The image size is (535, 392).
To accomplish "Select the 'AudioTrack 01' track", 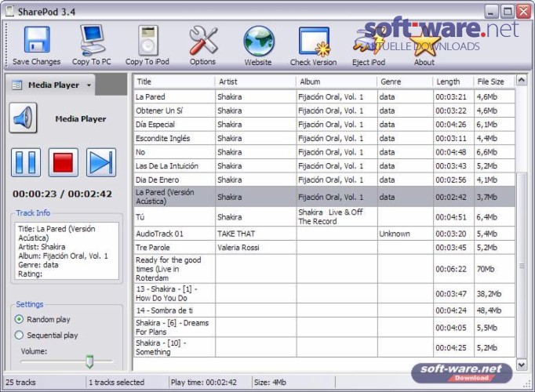I will click(x=324, y=234).
